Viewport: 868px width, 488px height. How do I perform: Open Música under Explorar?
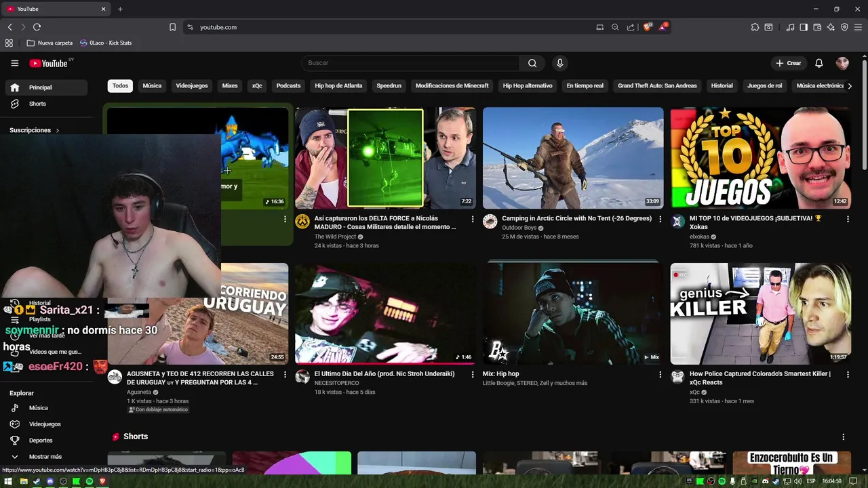pyautogui.click(x=46, y=408)
